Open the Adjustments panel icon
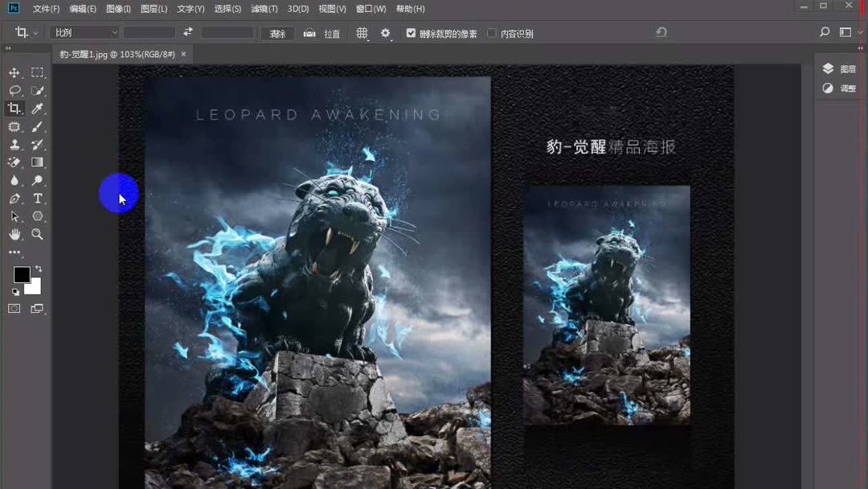This screenshot has height=489, width=868. point(828,88)
